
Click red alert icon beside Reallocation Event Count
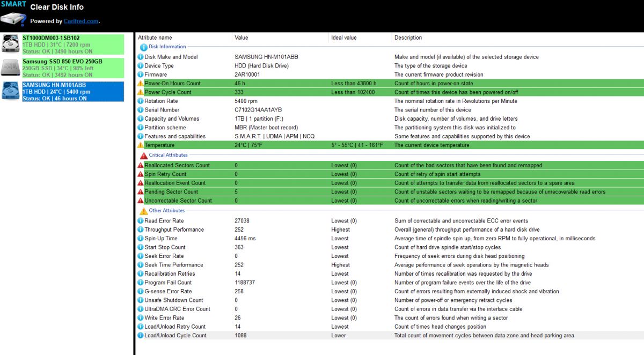point(141,183)
